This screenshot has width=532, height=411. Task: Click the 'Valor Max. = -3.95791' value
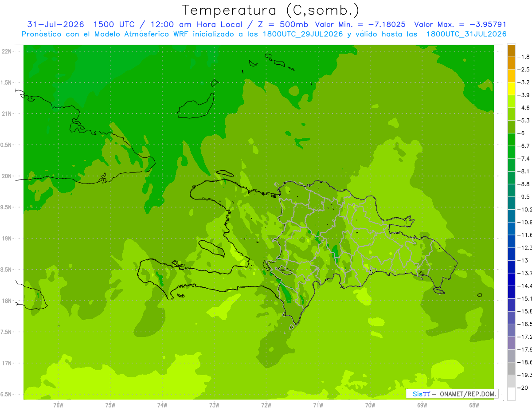[x=460, y=24]
